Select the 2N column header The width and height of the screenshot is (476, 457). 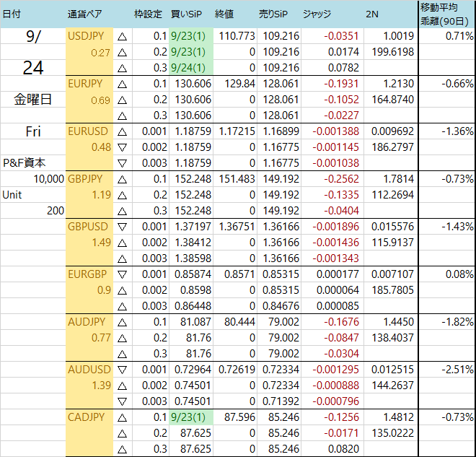pyautogui.click(x=372, y=14)
